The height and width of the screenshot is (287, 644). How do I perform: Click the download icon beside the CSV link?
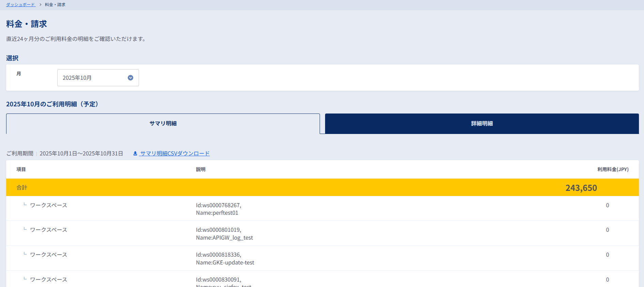[x=135, y=153]
